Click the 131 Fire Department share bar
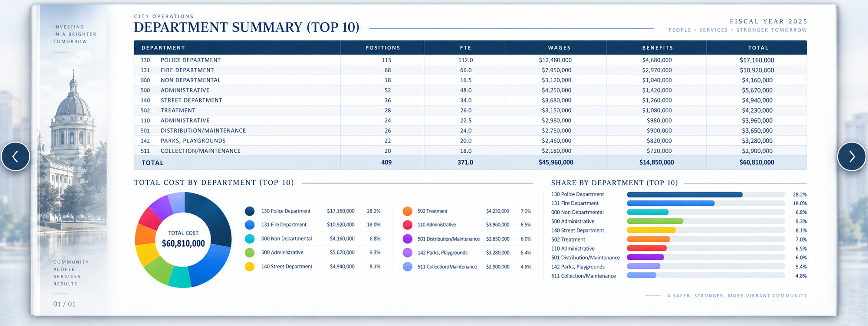This screenshot has height=326, width=868. tap(670, 203)
